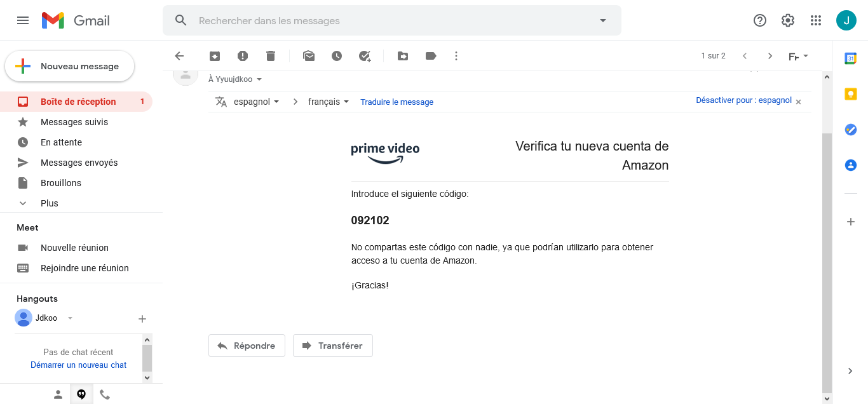This screenshot has width=868, height=404.
Task: Click message pane vertical scrollbar
Action: point(827,263)
